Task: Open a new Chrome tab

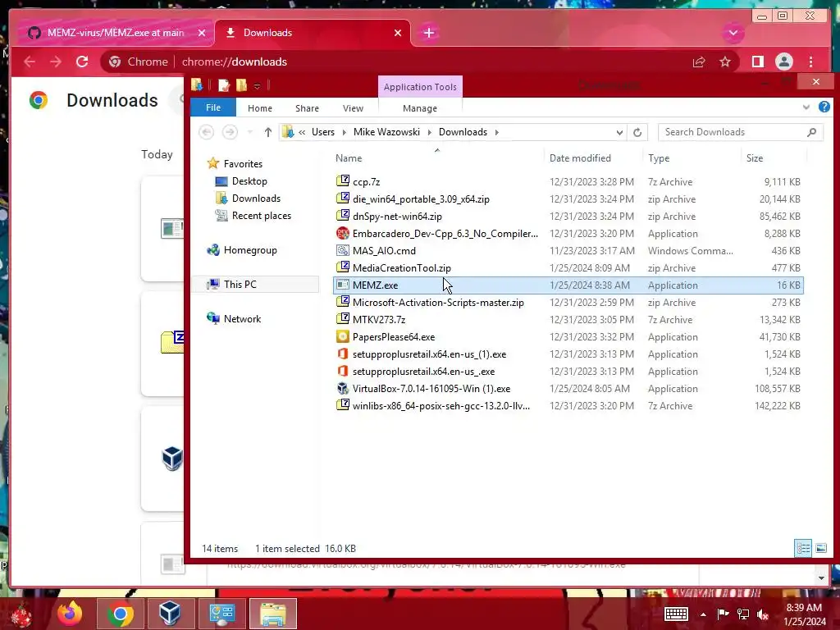Action: 428,33
